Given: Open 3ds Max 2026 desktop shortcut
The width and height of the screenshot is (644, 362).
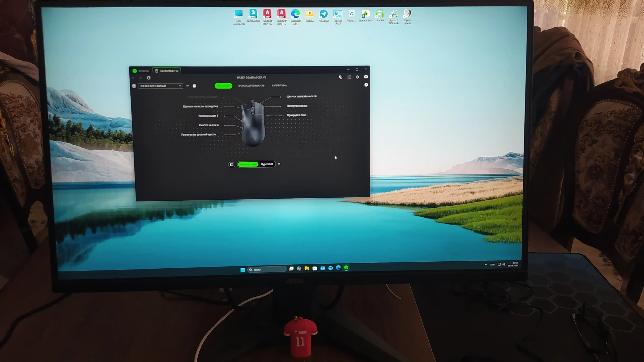Looking at the screenshot, I should (253, 15).
